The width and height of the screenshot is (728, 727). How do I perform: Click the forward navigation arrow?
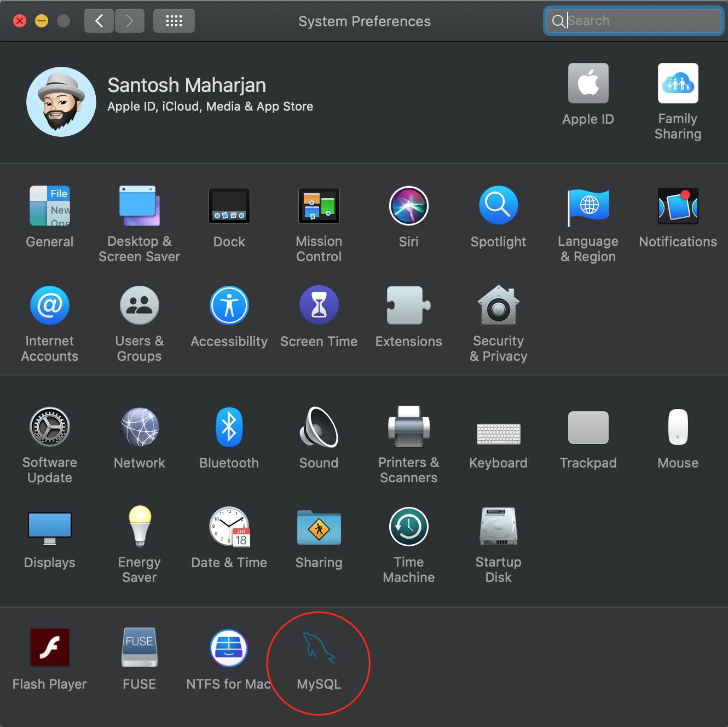click(130, 21)
